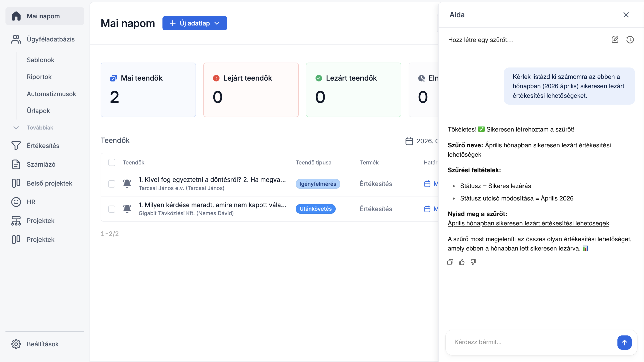Open Ügyféladatbázis in sidebar
Image resolution: width=644 pixels, height=362 pixels.
[x=50, y=39]
